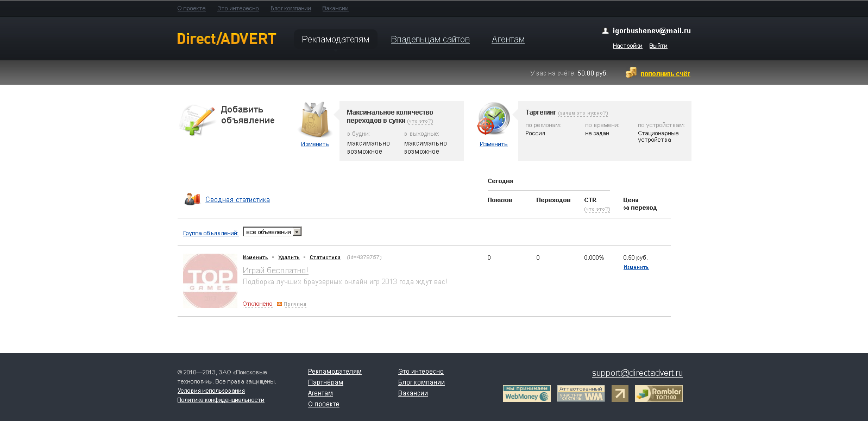Switch to the Владельцам сайтов tab
The width and height of the screenshot is (868, 421).
click(x=430, y=39)
